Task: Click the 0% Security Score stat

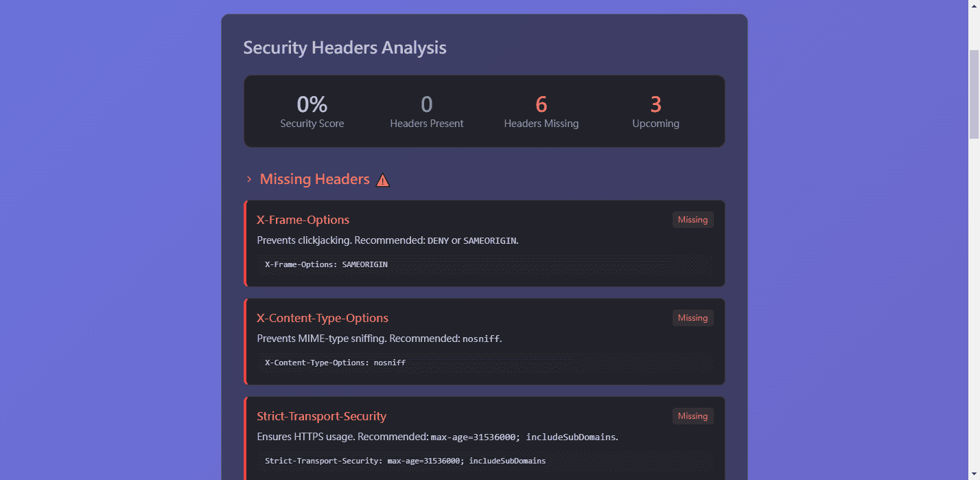Action: pyautogui.click(x=312, y=105)
